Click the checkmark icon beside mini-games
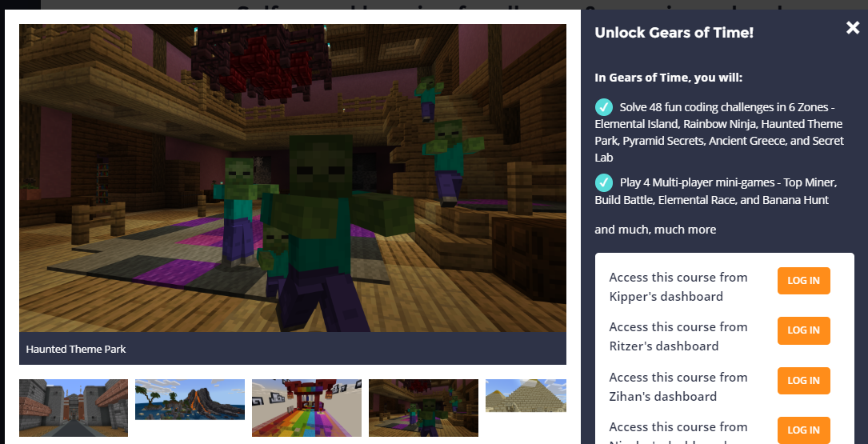Screen dimensions: 868x444 (x=603, y=182)
